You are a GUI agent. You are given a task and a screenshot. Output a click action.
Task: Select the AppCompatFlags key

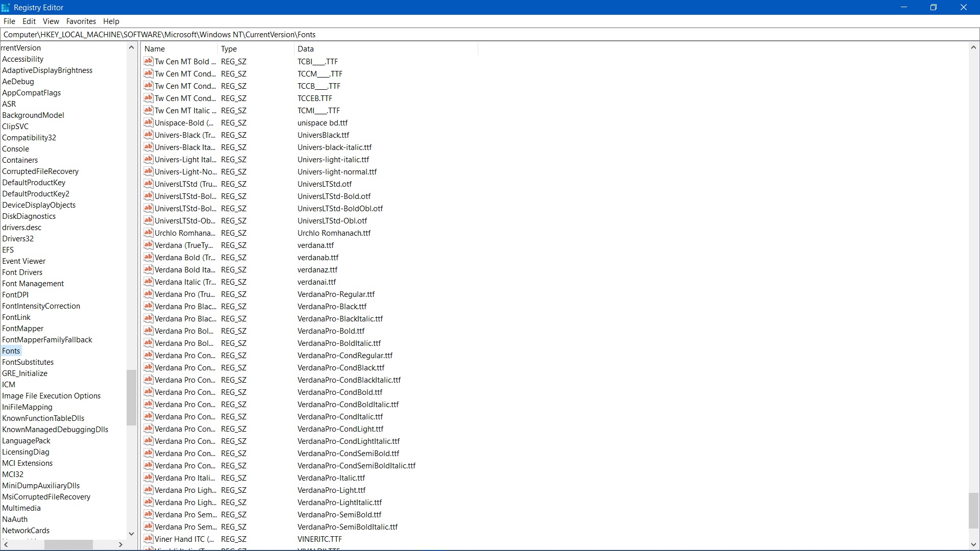pyautogui.click(x=32, y=93)
